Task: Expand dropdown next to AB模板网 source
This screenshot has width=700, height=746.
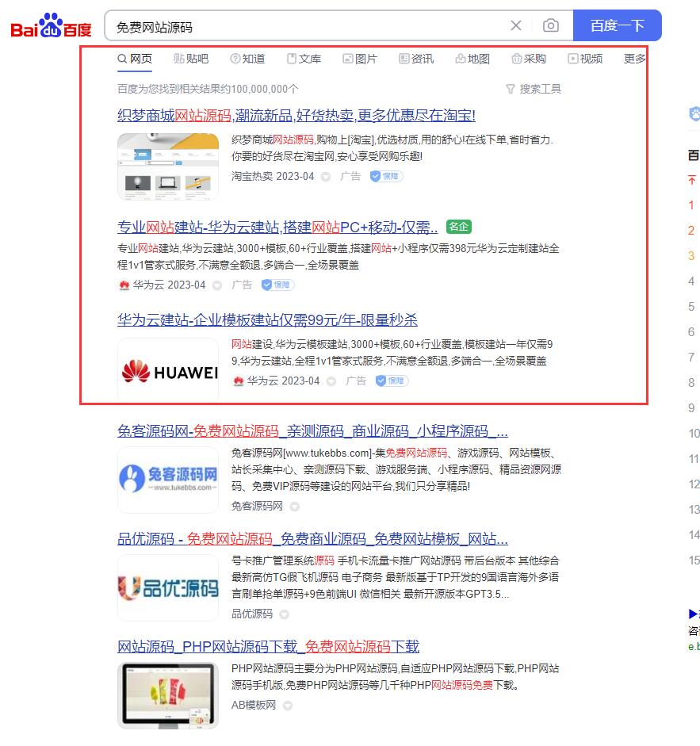Action: [x=288, y=706]
